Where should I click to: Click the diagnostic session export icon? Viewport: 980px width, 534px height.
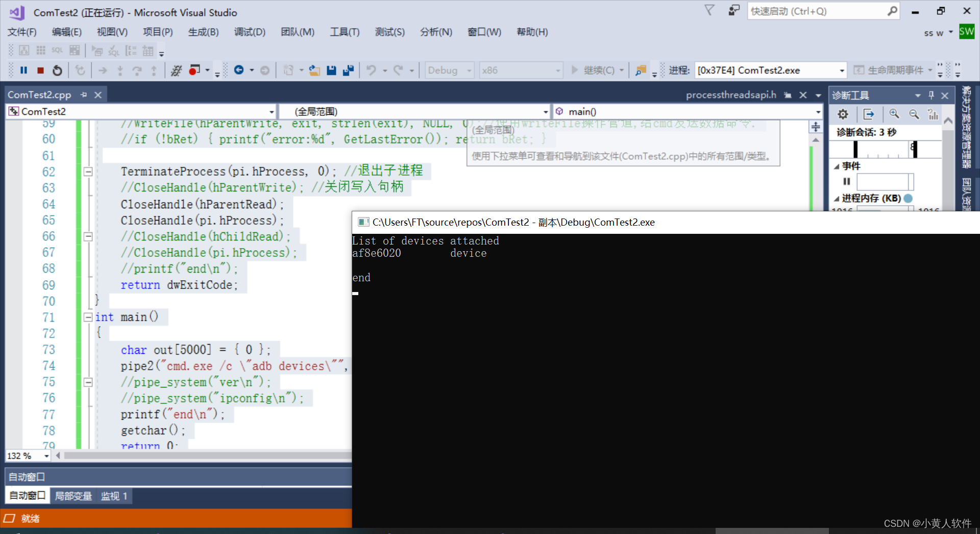(869, 114)
